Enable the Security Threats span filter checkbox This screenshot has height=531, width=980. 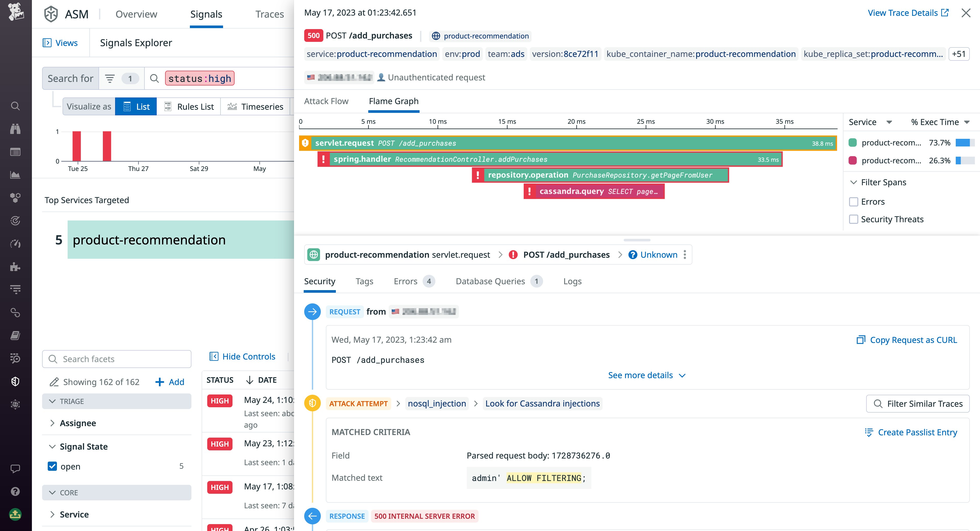854,219
